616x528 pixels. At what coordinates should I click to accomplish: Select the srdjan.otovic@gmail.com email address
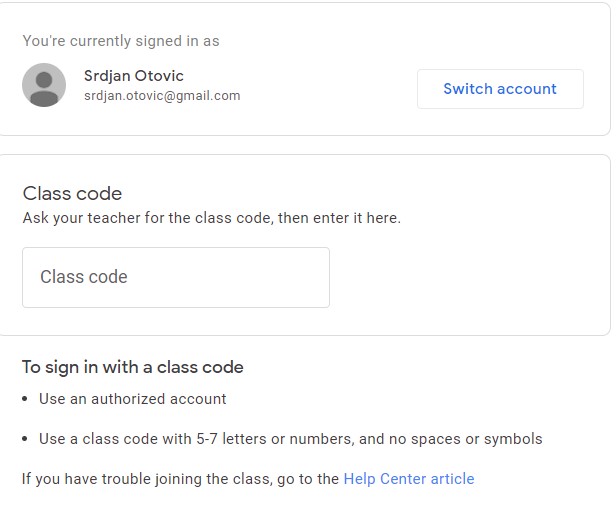pyautogui.click(x=162, y=96)
